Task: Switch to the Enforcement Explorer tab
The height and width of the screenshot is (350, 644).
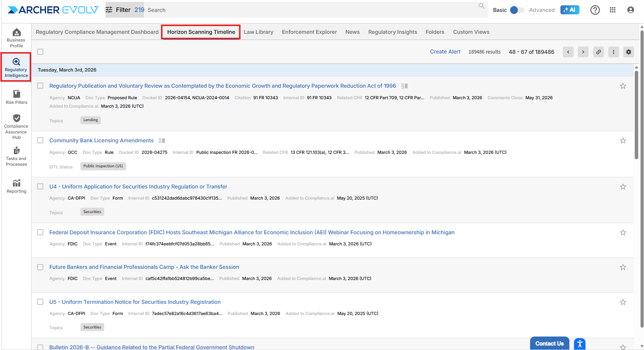Action: click(x=309, y=32)
